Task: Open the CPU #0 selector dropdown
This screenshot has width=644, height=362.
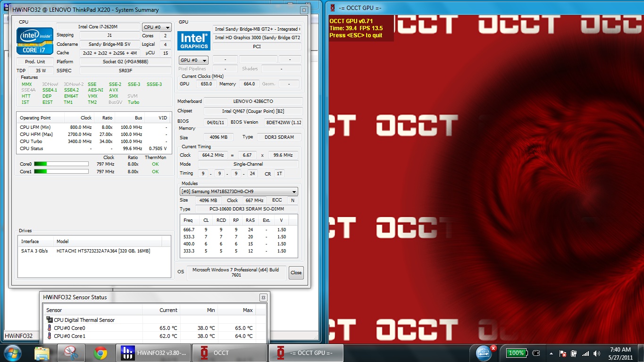Action: pyautogui.click(x=157, y=27)
